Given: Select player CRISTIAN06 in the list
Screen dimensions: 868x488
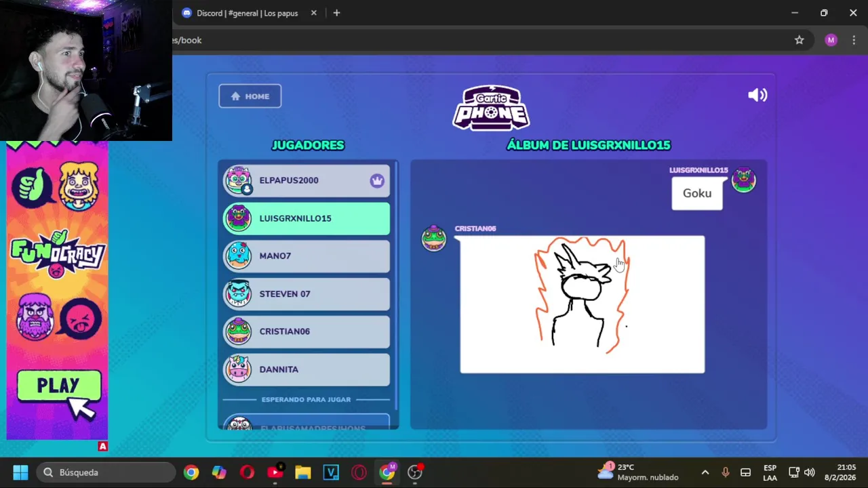Looking at the screenshot, I should [x=307, y=331].
